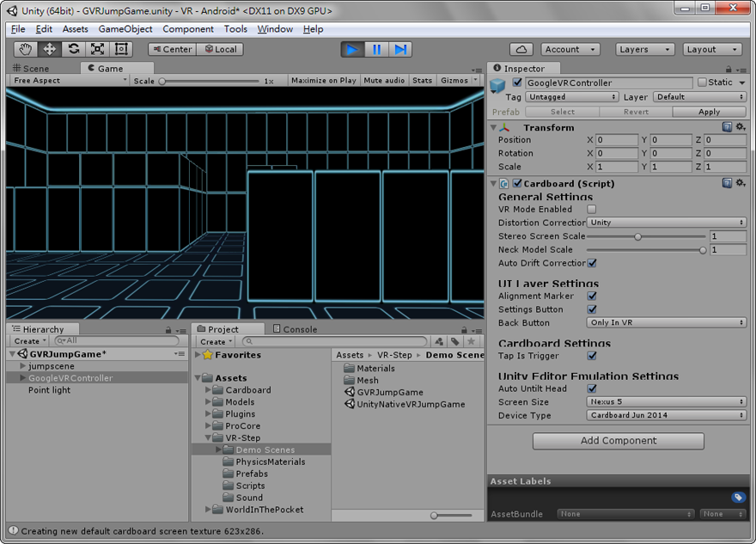Open the Transform component gear menu
This screenshot has height=544, width=756.
point(741,127)
